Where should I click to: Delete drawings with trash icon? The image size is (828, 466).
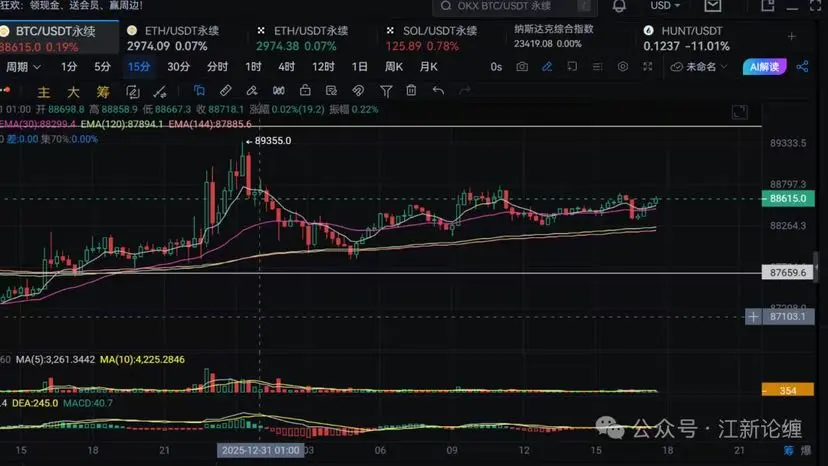(x=411, y=90)
